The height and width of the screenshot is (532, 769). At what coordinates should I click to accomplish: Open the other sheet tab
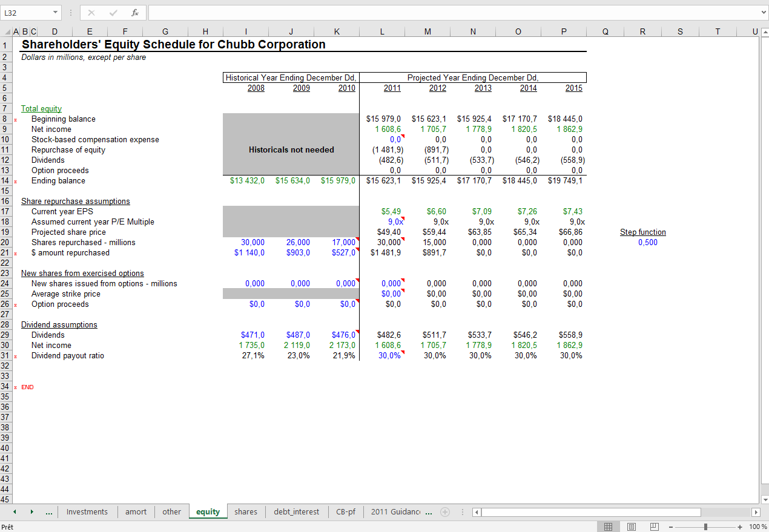click(172, 512)
